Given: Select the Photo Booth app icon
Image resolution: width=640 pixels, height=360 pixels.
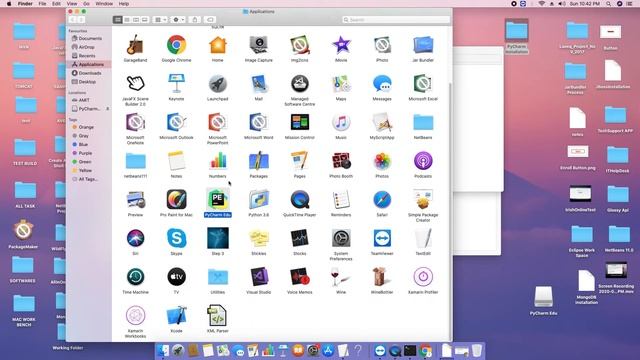Looking at the screenshot, I should [x=341, y=161].
